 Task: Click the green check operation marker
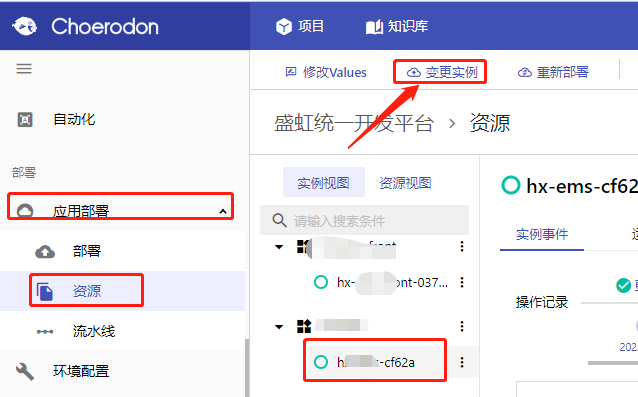pyautogui.click(x=623, y=285)
